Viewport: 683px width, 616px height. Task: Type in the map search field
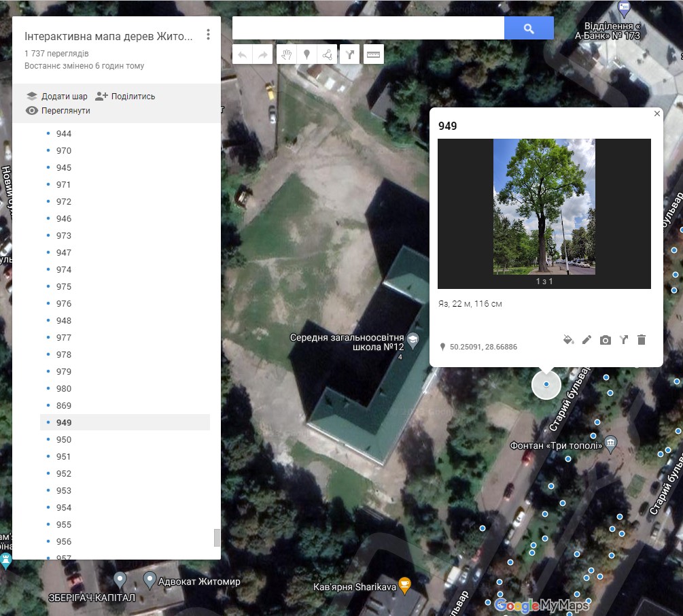point(368,29)
